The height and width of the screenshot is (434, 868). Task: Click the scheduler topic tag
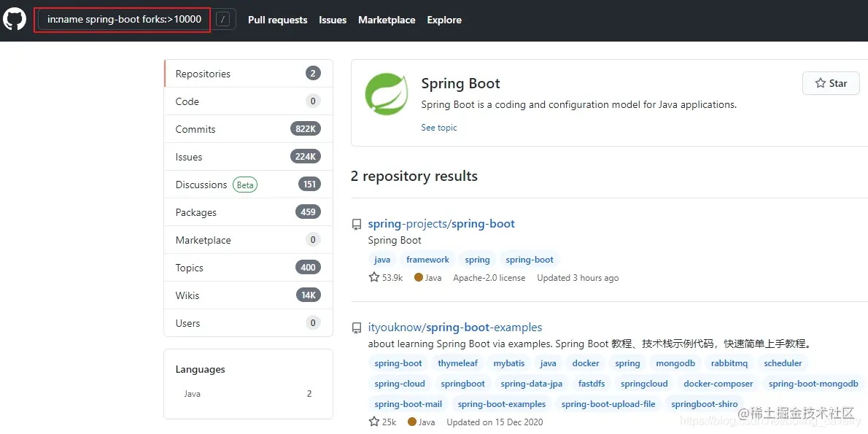[783, 363]
